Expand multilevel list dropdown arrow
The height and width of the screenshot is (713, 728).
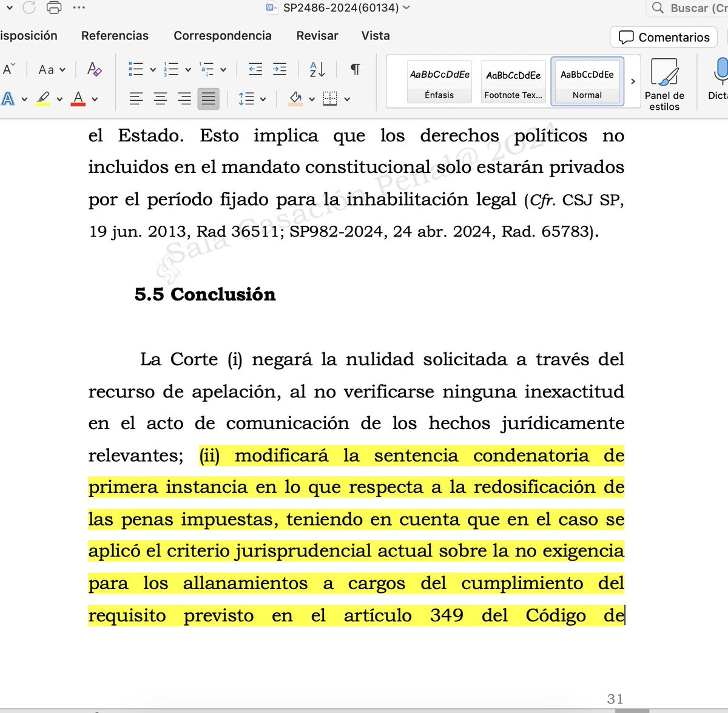click(223, 69)
